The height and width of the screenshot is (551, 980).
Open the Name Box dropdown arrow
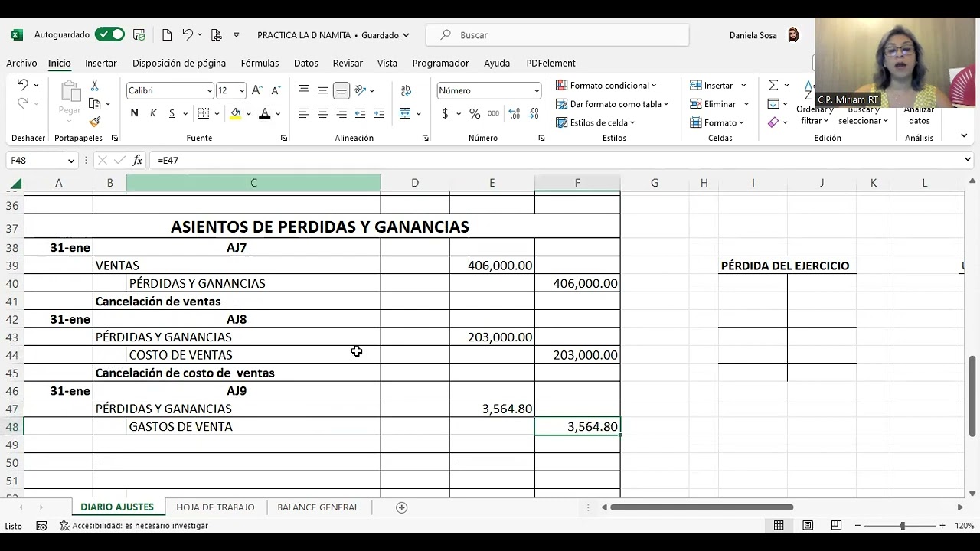tap(71, 160)
